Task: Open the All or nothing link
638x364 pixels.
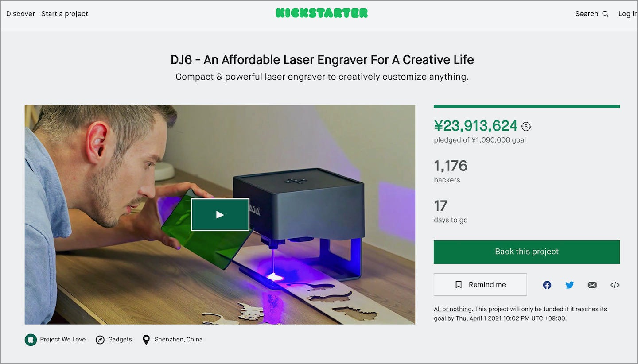Action: tap(453, 309)
